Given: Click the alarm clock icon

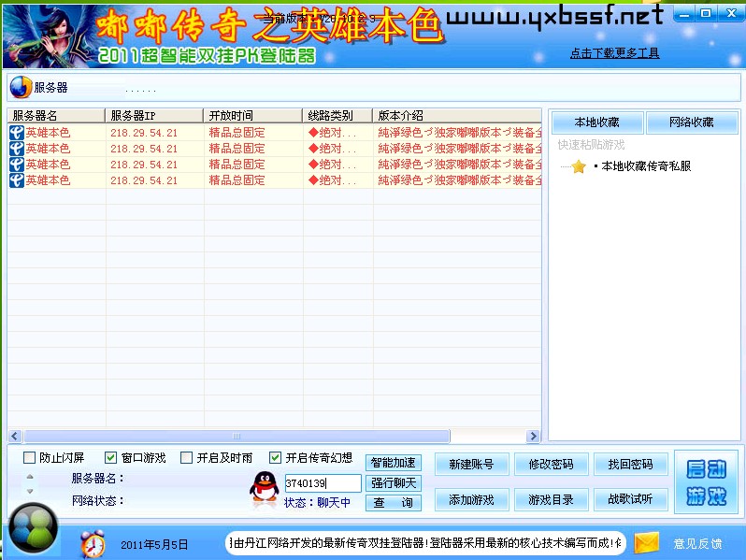Looking at the screenshot, I should click(x=93, y=543).
